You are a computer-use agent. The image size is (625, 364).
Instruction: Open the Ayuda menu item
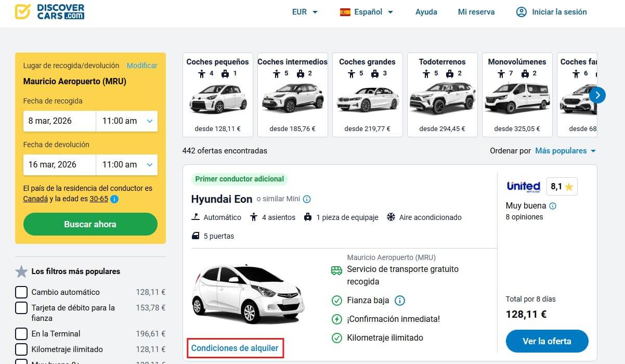point(426,11)
